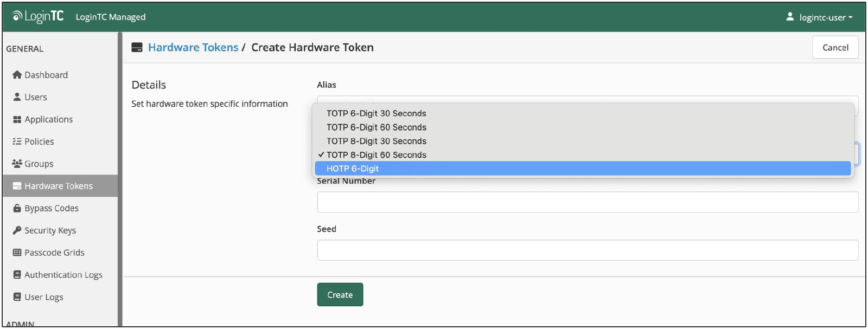
Task: Open Users page from sidebar
Action: click(60, 97)
